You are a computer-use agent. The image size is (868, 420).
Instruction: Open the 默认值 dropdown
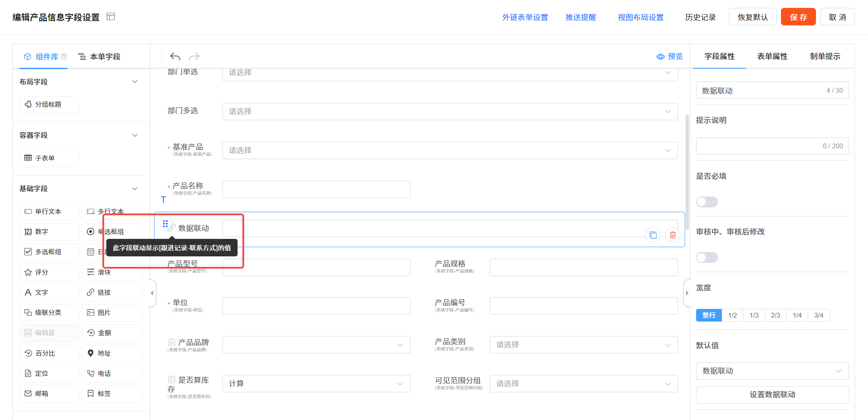click(772, 371)
